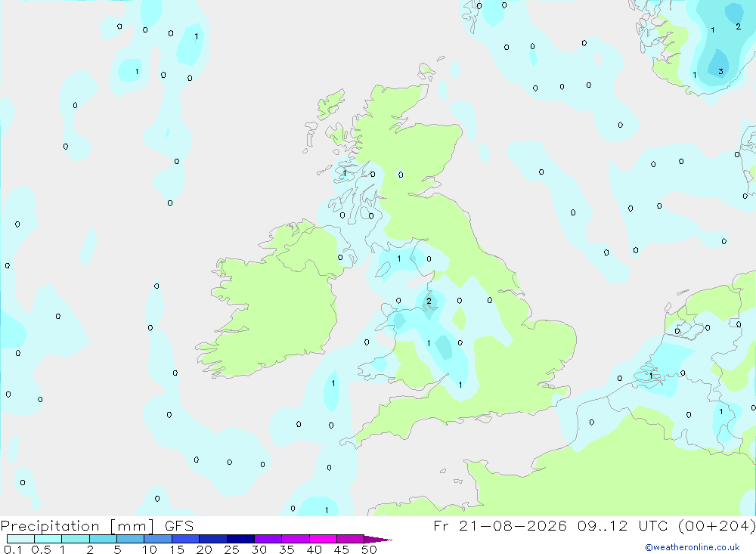
Task: Pick the 40–45 mm magenta legend swatch
Action: (x=323, y=539)
